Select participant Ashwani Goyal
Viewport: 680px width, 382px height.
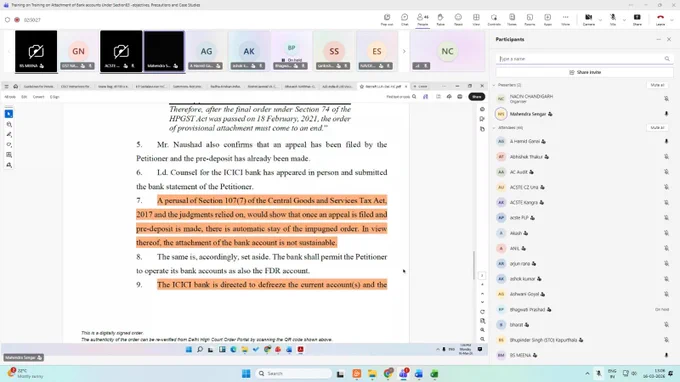[x=585, y=294]
